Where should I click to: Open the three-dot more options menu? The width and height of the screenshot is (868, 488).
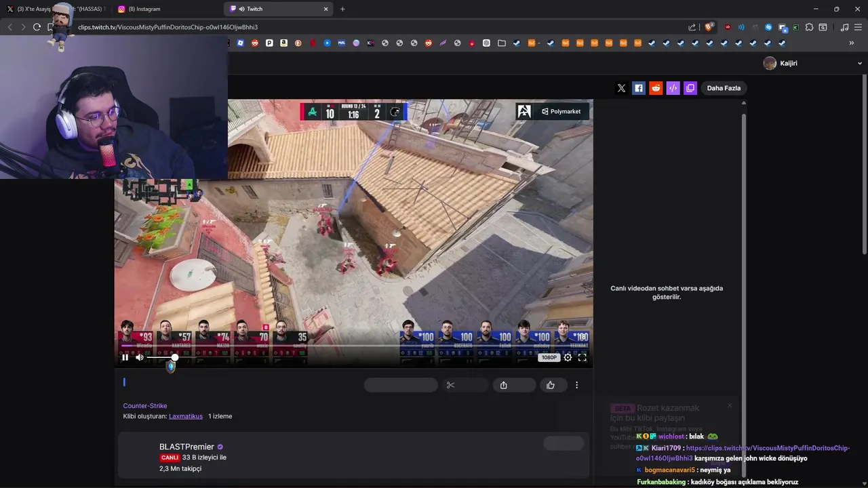[577, 385]
